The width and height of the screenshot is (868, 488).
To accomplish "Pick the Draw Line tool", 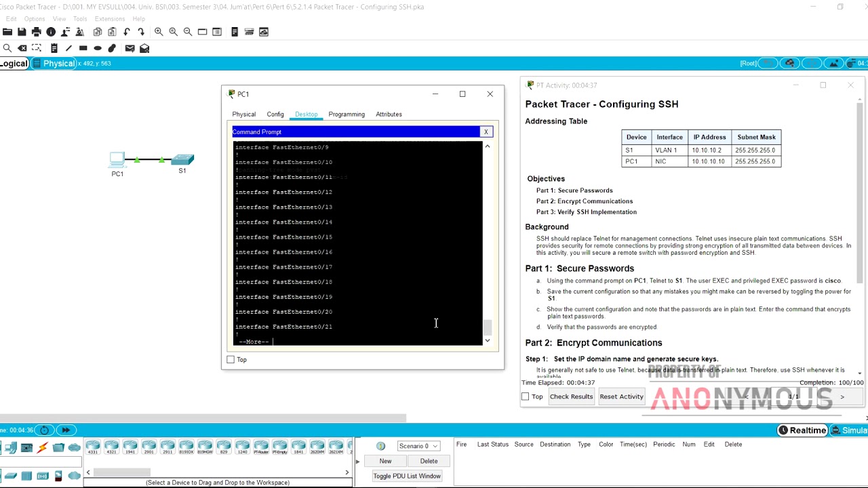I will coord(68,48).
